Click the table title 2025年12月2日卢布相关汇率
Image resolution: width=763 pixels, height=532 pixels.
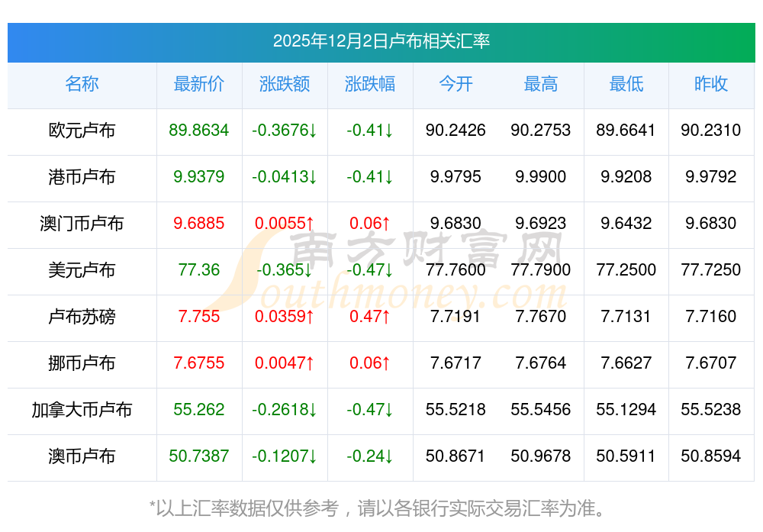pyautogui.click(x=381, y=41)
